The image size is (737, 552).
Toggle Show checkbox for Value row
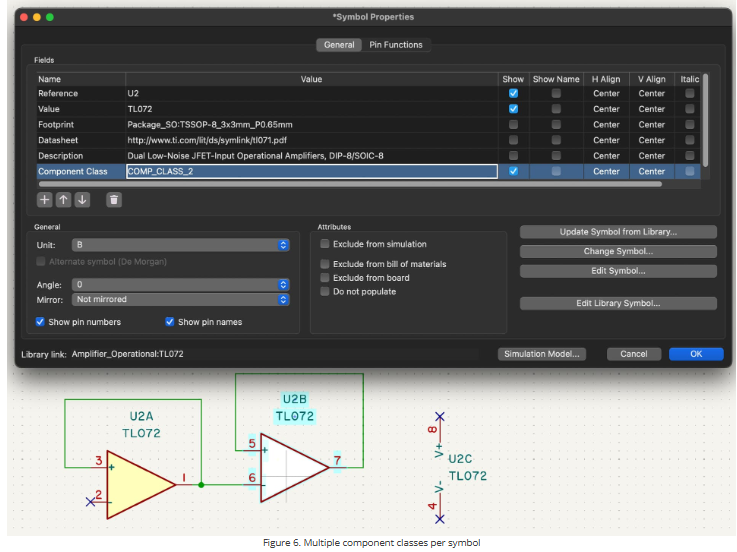[513, 109]
